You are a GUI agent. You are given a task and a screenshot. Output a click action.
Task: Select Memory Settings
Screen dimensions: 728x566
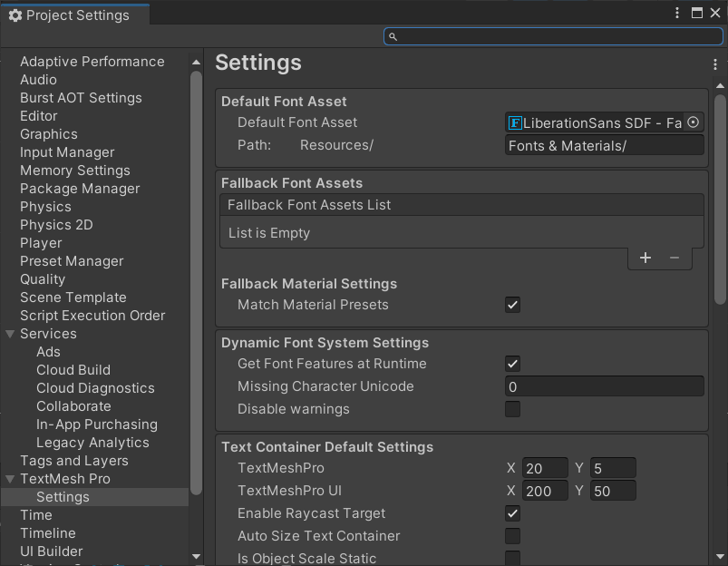(x=74, y=171)
